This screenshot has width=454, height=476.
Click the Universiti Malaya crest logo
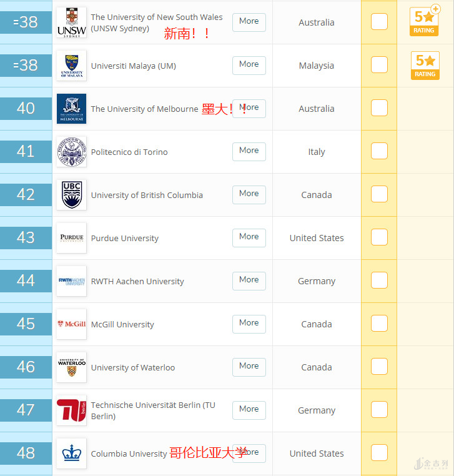tap(72, 66)
